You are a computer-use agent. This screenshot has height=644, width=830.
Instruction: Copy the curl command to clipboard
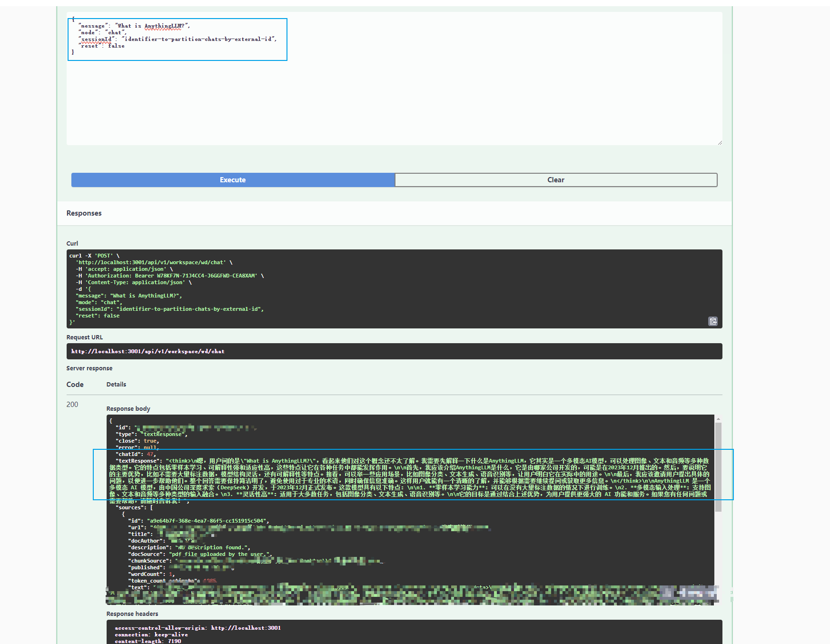(713, 322)
